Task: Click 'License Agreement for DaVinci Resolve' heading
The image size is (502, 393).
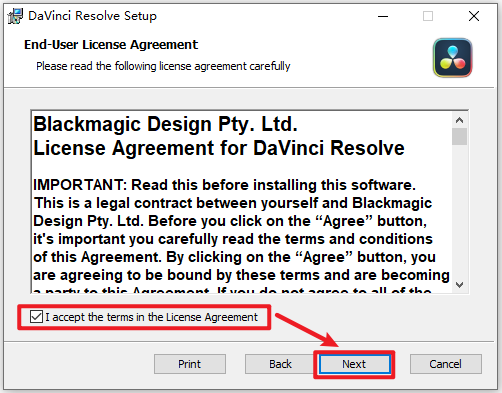Action: click(x=219, y=148)
